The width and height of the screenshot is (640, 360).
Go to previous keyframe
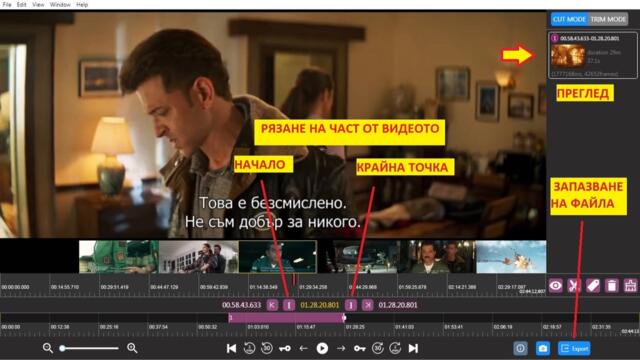(284, 348)
